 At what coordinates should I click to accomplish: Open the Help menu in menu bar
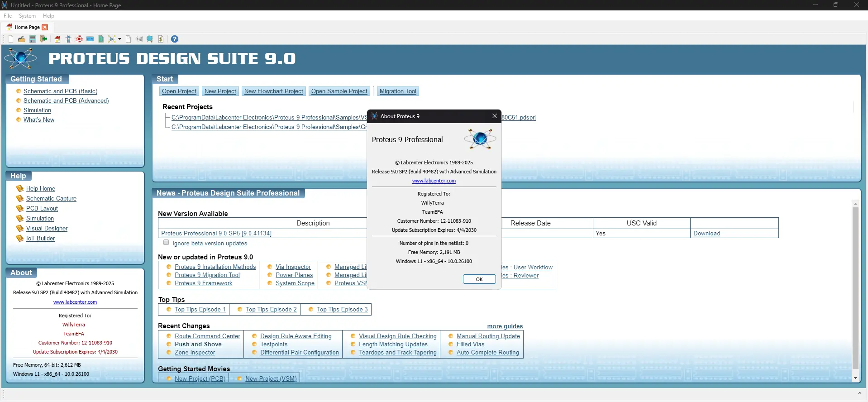click(48, 16)
